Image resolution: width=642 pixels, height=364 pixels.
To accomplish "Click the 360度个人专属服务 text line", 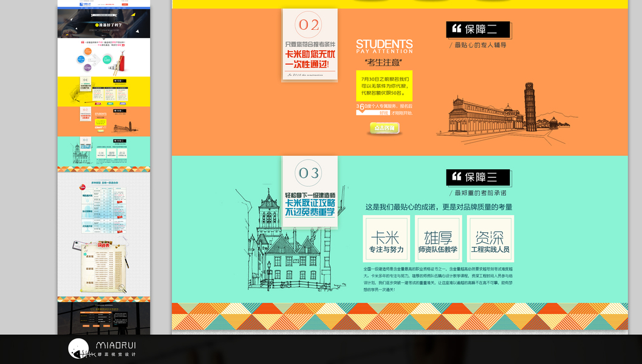I will pos(384,106).
